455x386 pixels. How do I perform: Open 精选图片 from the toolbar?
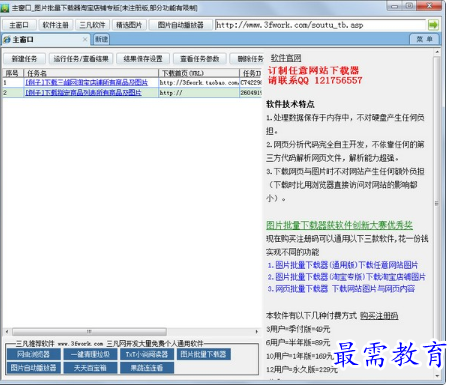click(129, 25)
